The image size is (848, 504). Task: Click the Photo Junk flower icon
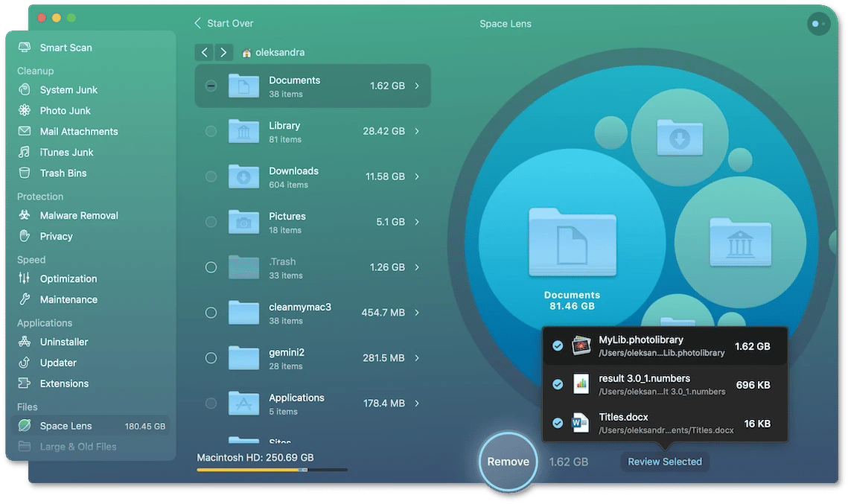point(25,110)
